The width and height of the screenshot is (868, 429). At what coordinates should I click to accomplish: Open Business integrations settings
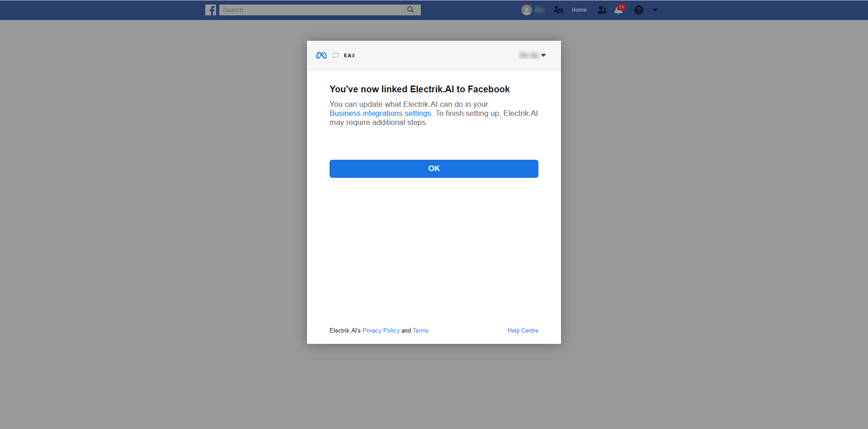coord(380,113)
